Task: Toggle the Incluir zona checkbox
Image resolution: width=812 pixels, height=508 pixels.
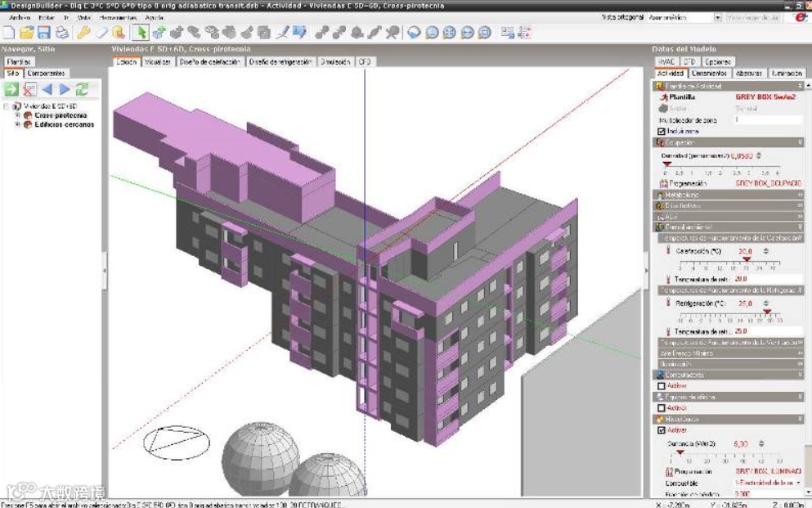Action: (x=662, y=132)
